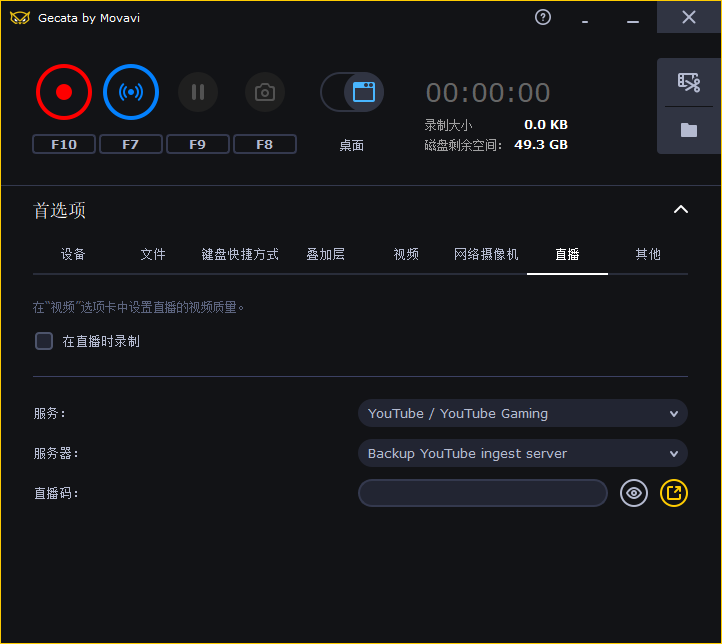Collapse the 首选项 preferences panel
This screenshot has height=644, width=722.
pos(681,210)
